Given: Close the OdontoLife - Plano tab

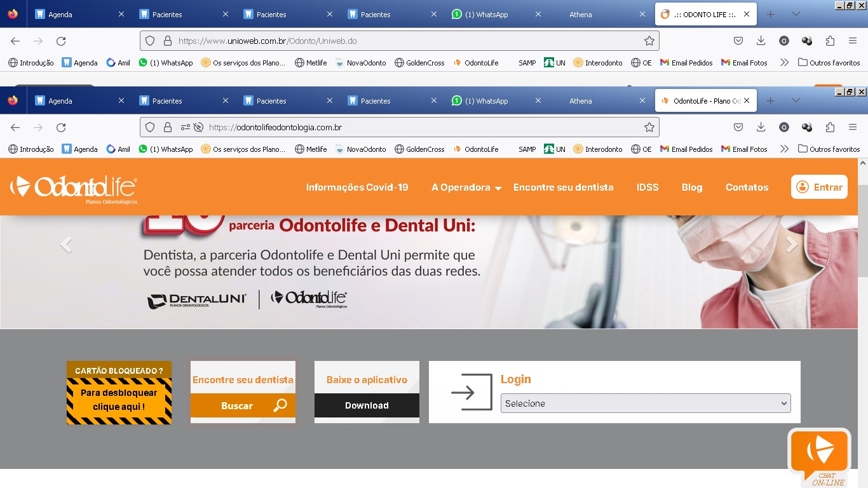Looking at the screenshot, I should pyautogui.click(x=747, y=100).
